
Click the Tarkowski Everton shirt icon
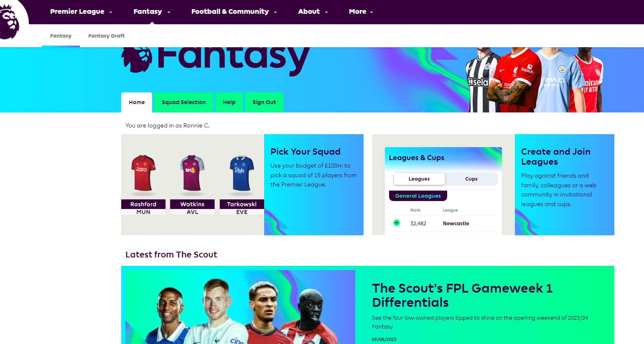[x=242, y=173]
